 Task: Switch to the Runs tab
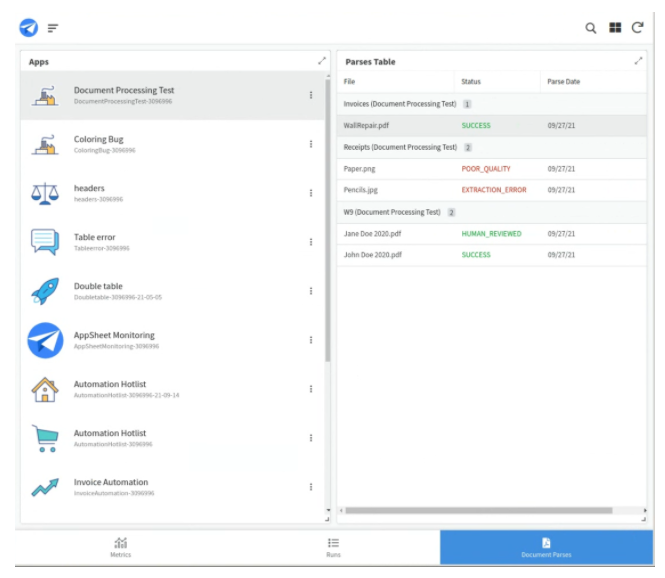(x=333, y=547)
